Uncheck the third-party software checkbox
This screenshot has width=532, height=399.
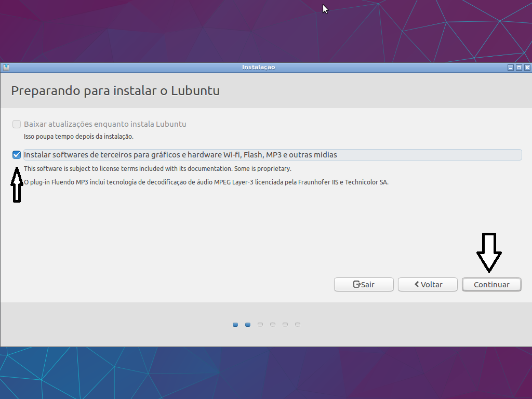(17, 155)
